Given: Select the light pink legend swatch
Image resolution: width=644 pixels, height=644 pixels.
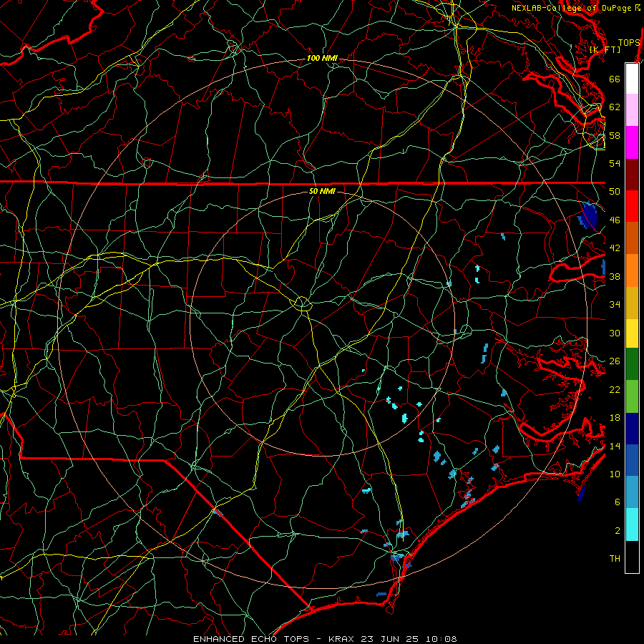Looking at the screenshot, I should point(632,109).
